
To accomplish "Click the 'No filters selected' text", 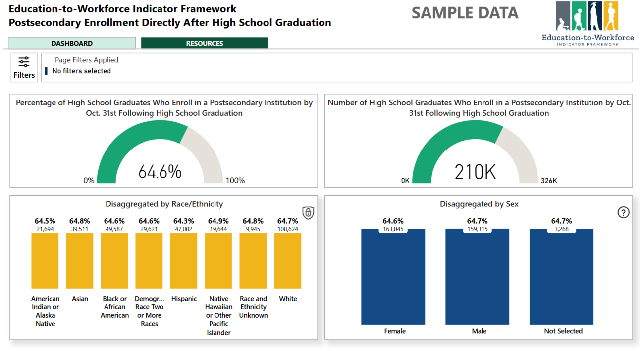I will 81,70.
